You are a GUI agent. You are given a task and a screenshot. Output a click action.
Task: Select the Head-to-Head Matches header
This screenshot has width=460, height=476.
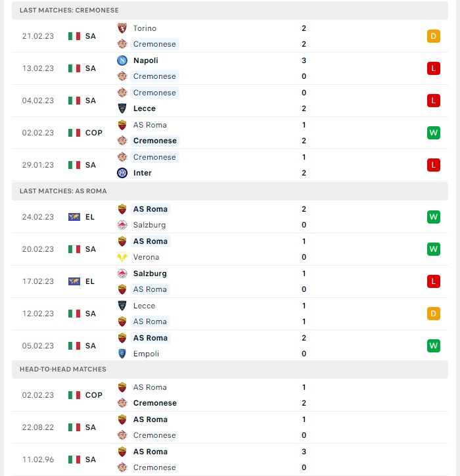tap(230, 369)
